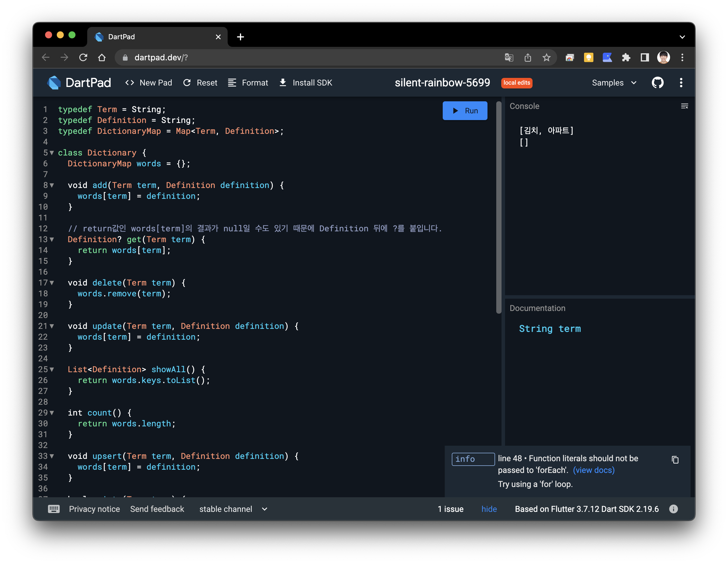Toggle the browser side panel icon
The image size is (728, 564).
pyautogui.click(x=645, y=58)
